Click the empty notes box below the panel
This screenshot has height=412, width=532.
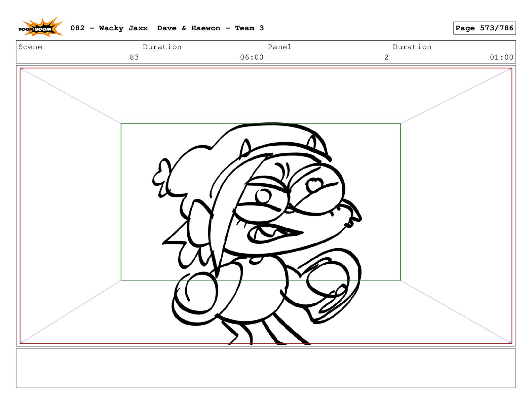[266, 368]
